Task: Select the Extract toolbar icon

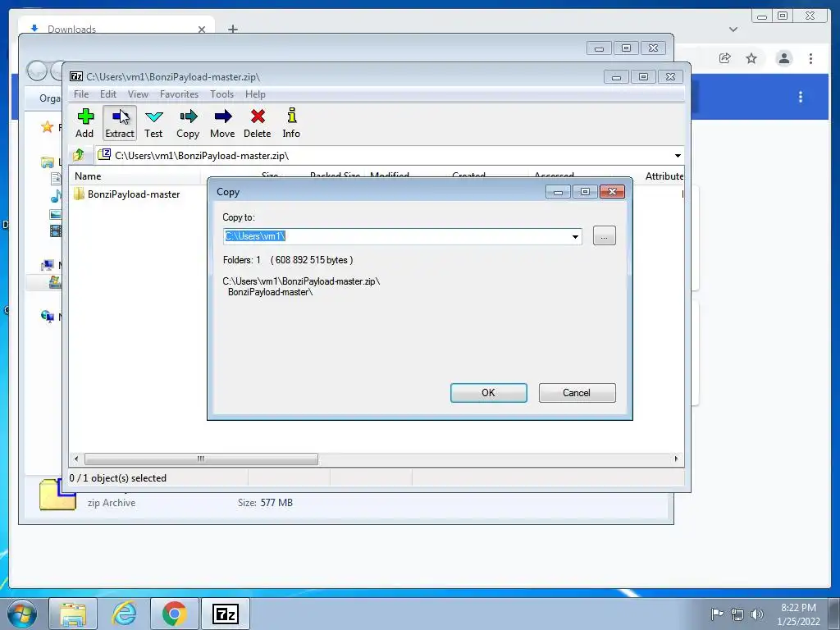Action: click(120, 123)
